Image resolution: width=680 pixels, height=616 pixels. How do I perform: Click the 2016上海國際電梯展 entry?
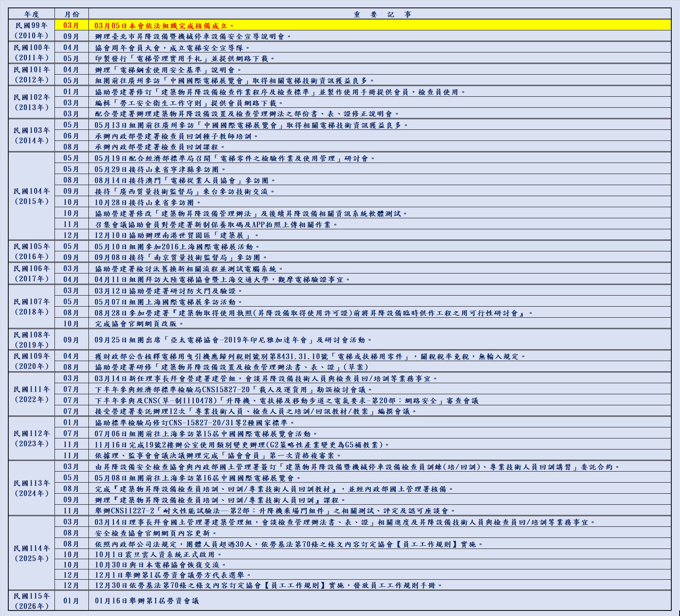(x=177, y=247)
